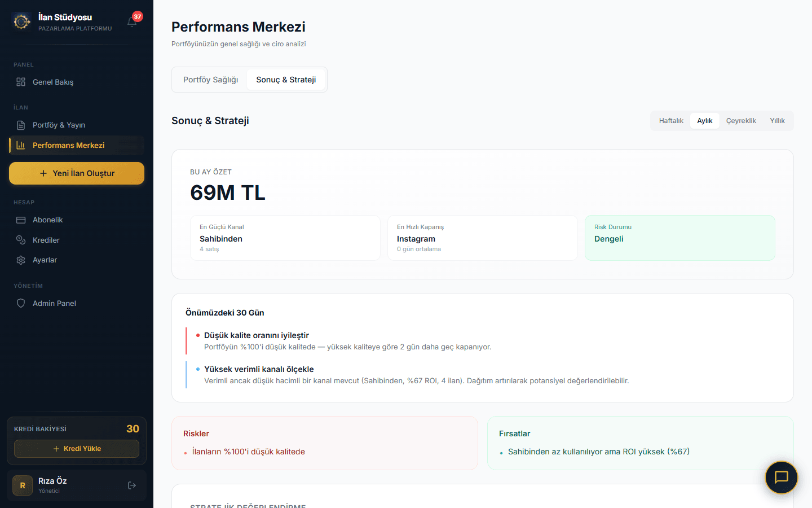This screenshot has height=508, width=812.
Task: Open the notifications bell icon
Action: [x=133, y=22]
